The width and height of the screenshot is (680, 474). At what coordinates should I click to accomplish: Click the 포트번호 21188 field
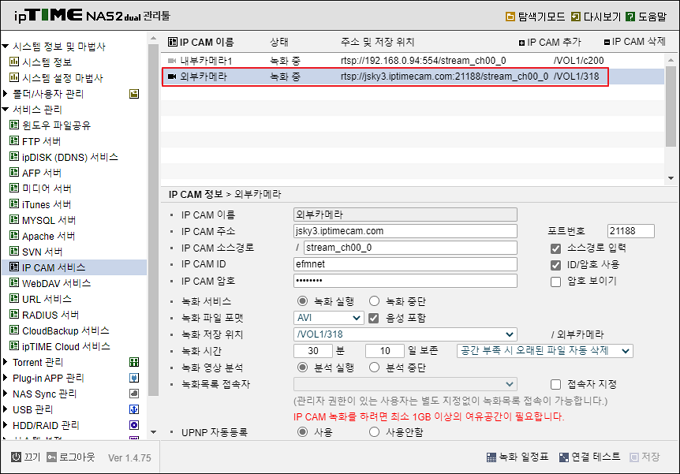[631, 231]
